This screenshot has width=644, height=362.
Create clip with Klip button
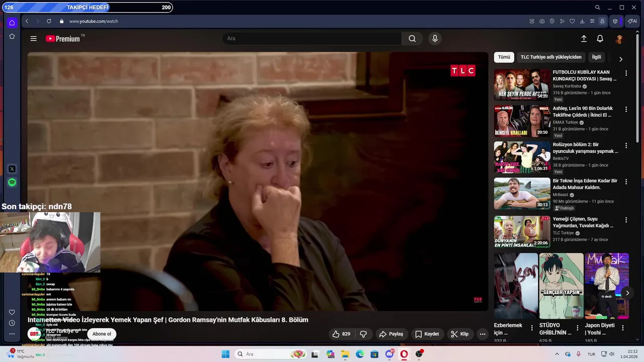tap(459, 334)
